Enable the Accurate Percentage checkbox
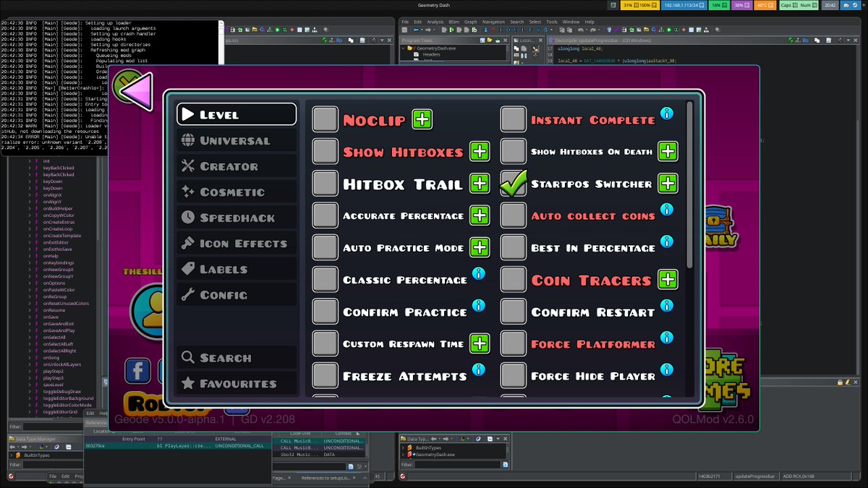This screenshot has height=488, width=868. 325,215
